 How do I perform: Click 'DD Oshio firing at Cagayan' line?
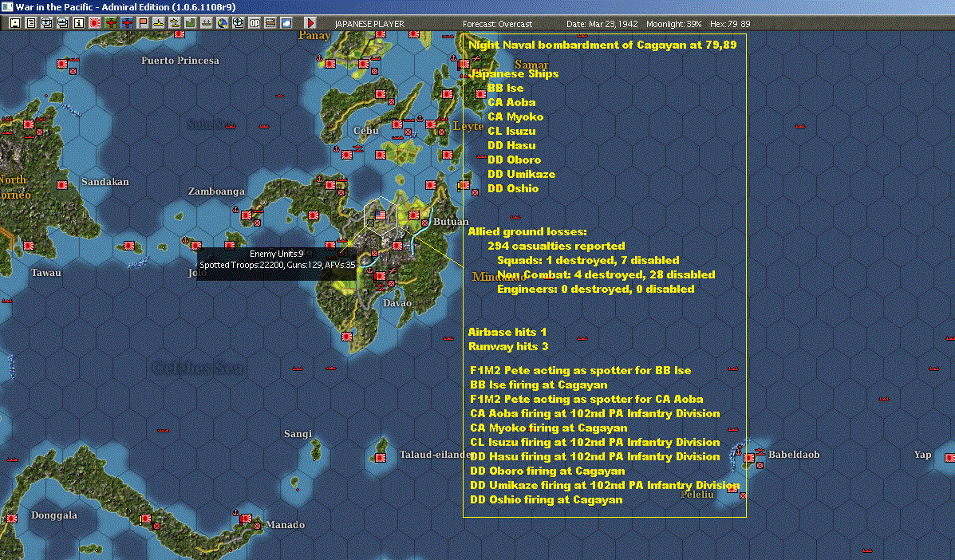[547, 499]
